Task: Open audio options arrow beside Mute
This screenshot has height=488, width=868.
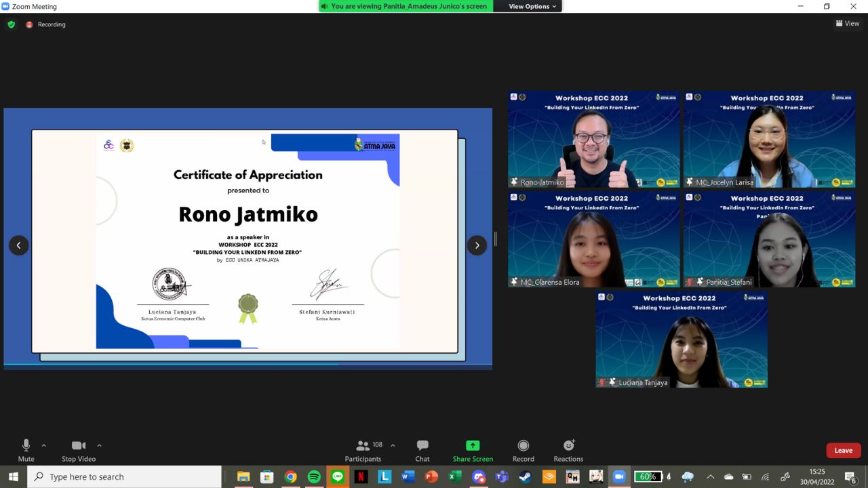Action: pos(44,445)
